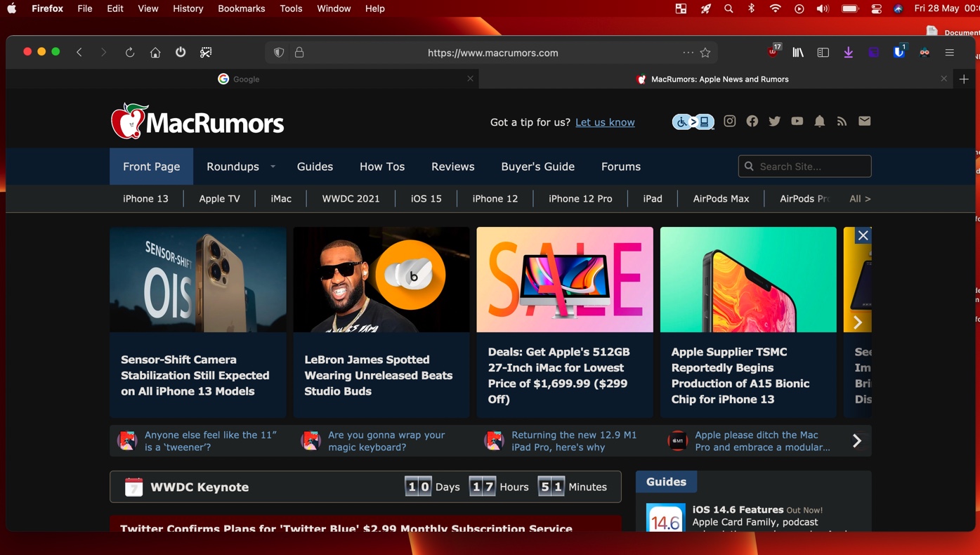Close the featured stories carousel with X
This screenshot has width=980, height=555.
click(863, 235)
